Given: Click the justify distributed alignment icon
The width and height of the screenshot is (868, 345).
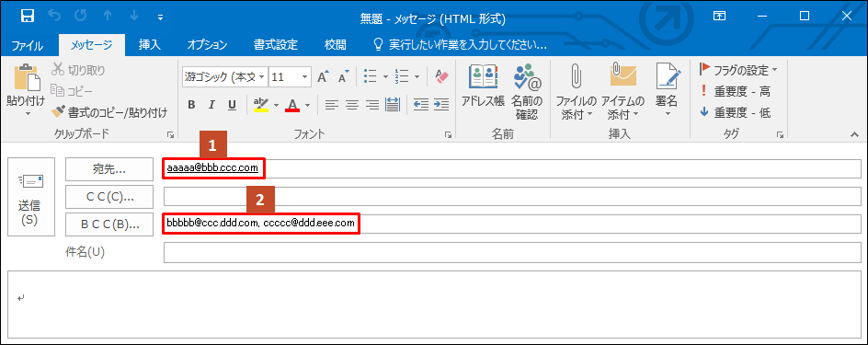Looking at the screenshot, I should [x=393, y=105].
